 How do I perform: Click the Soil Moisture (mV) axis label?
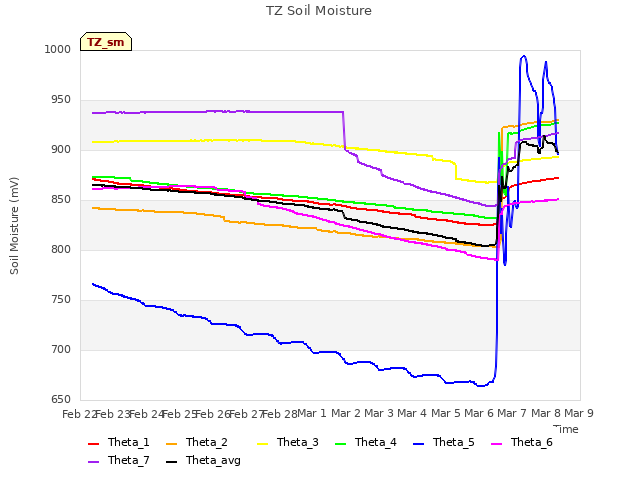coord(14,226)
